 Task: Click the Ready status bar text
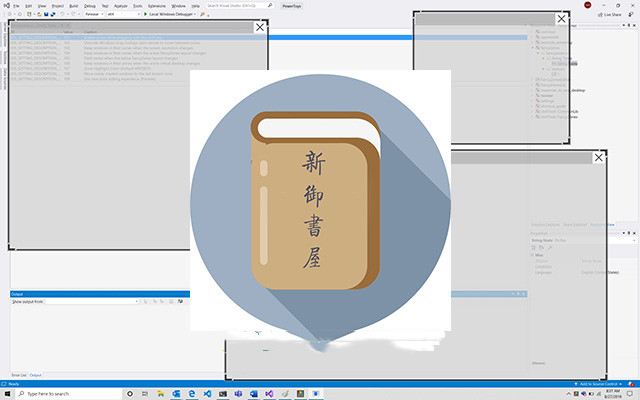(x=13, y=384)
